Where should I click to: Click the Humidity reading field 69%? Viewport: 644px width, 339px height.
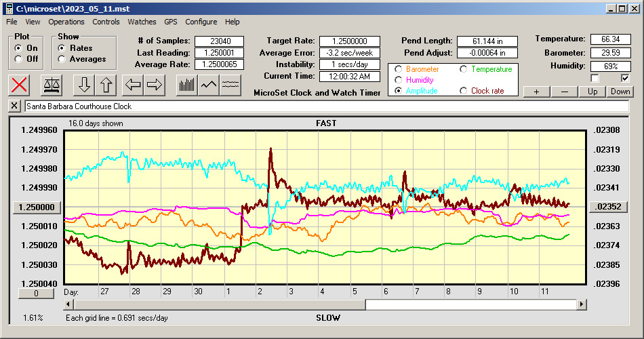(x=610, y=66)
